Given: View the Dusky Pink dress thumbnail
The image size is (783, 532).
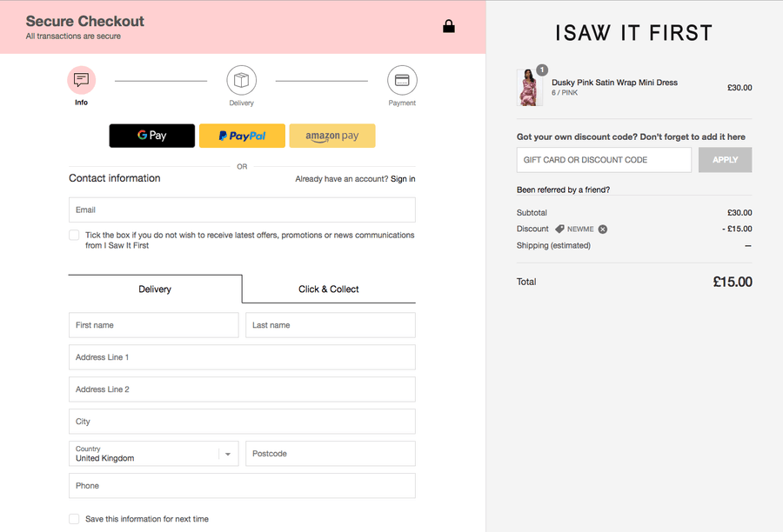Looking at the screenshot, I should coord(531,87).
